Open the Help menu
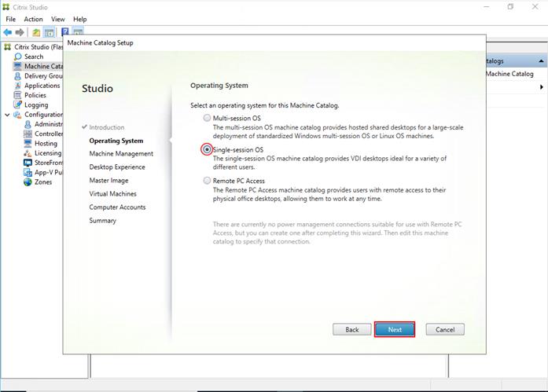The image size is (548, 392). (79, 19)
